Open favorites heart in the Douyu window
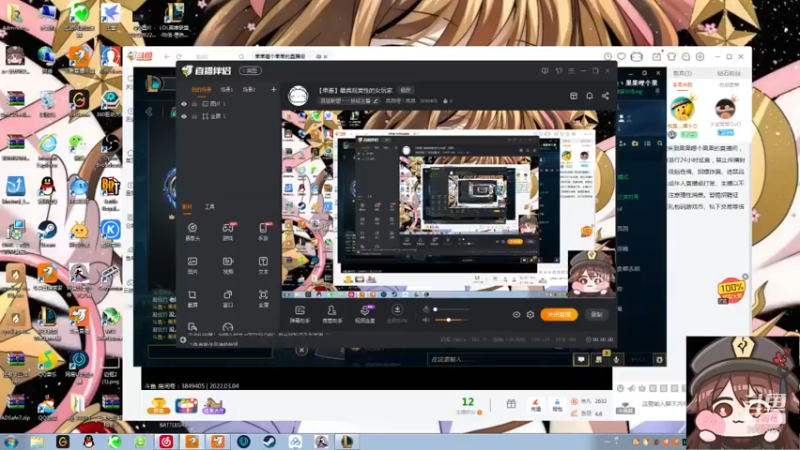This screenshot has width=800, height=450. (621, 57)
